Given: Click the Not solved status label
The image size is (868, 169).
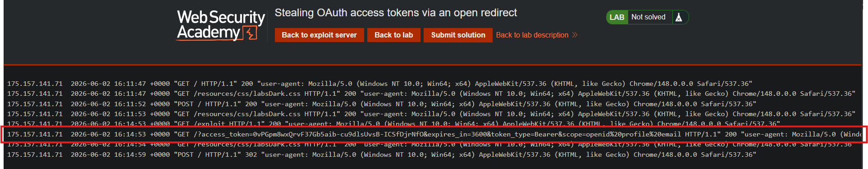Looking at the screenshot, I should (648, 17).
